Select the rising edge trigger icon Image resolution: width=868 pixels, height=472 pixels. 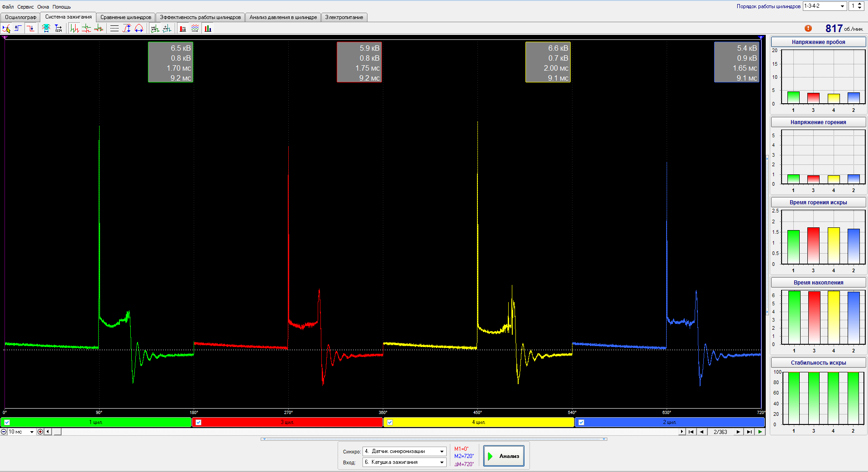tap(18, 29)
